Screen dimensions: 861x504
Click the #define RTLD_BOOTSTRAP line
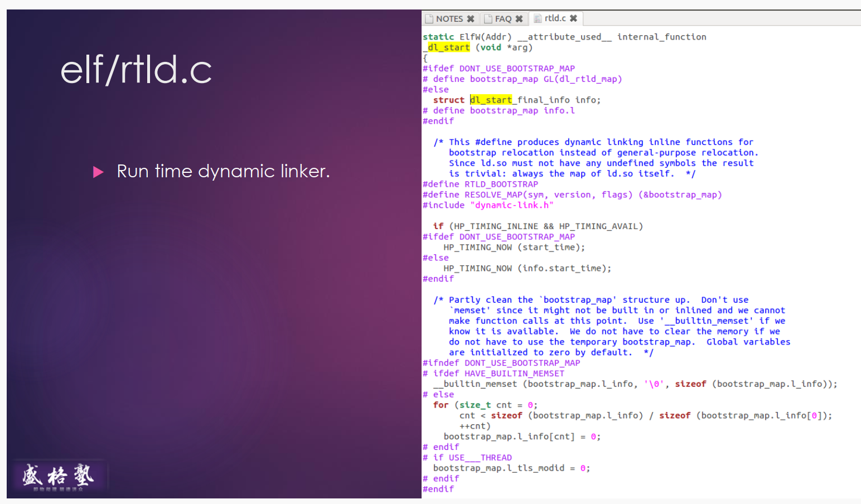click(480, 184)
